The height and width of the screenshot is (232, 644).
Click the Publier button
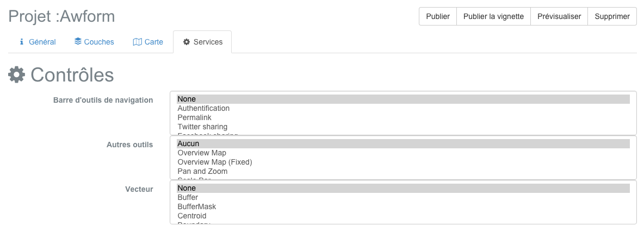tap(438, 16)
